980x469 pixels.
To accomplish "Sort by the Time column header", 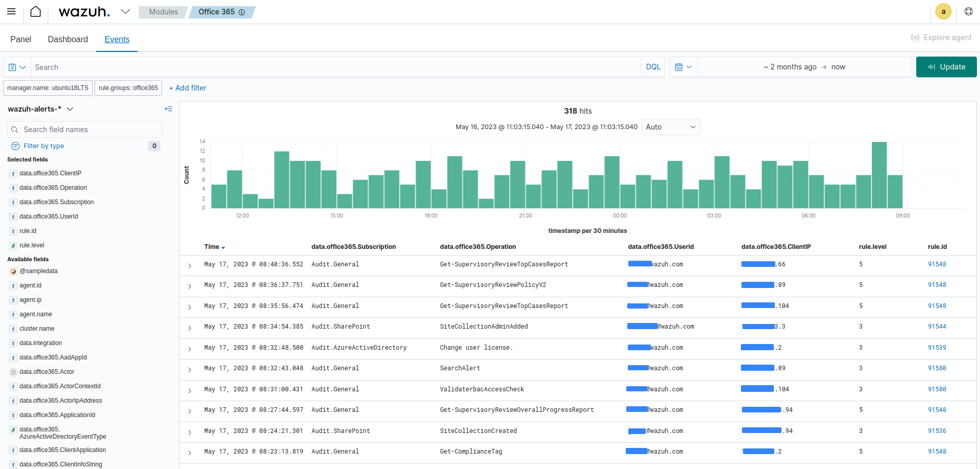I will (214, 247).
